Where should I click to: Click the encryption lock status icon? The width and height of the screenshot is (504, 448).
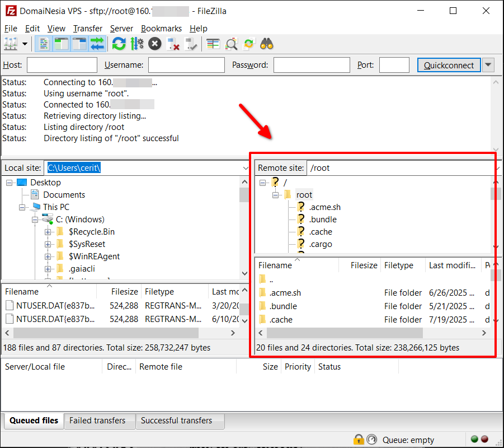pyautogui.click(x=359, y=439)
